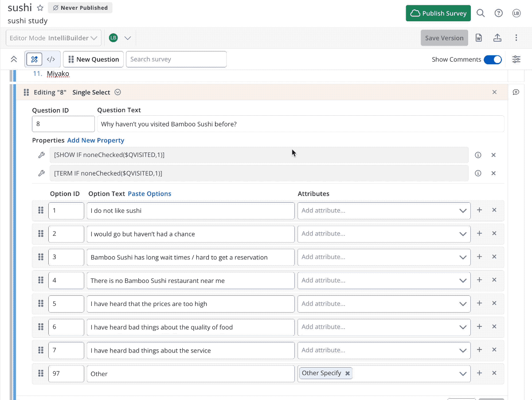Show info for TERM IF property
The image size is (532, 400).
coord(478,173)
